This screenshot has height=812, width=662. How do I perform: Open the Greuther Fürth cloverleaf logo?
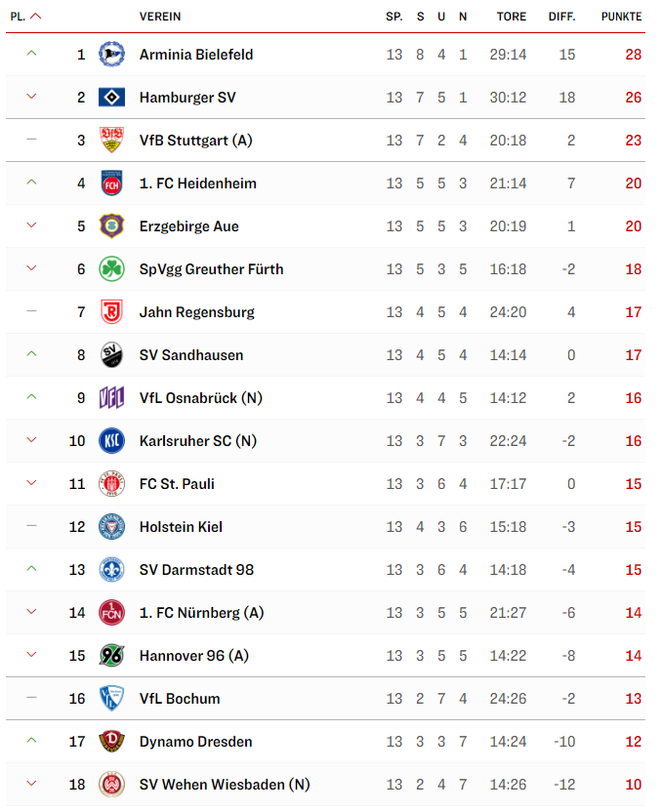[111, 269]
